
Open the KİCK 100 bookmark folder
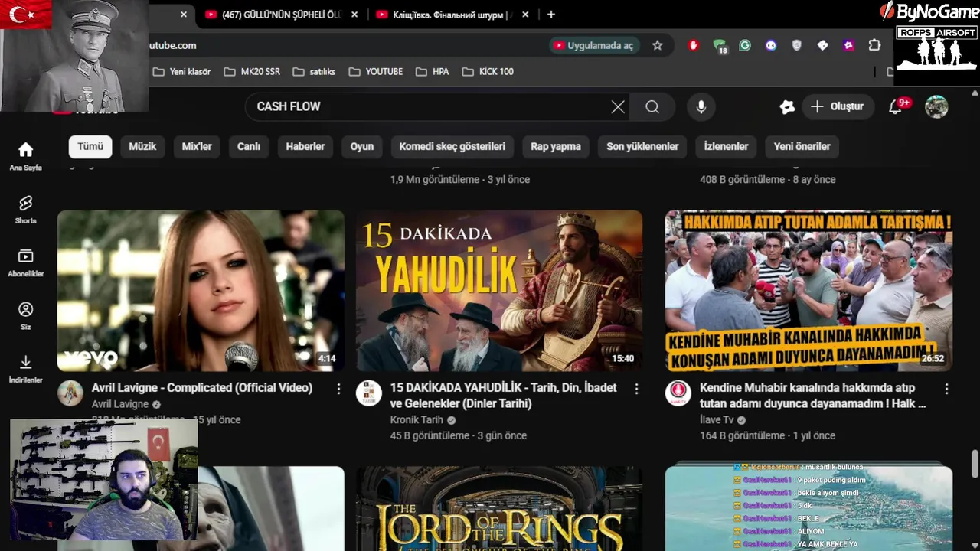click(x=488, y=71)
